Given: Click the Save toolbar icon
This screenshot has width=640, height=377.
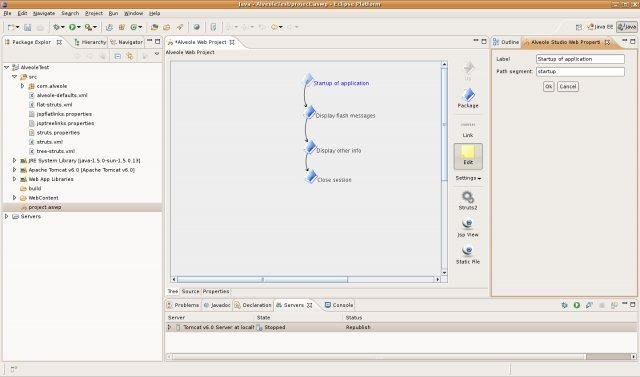Looking at the screenshot, I should [x=27, y=27].
